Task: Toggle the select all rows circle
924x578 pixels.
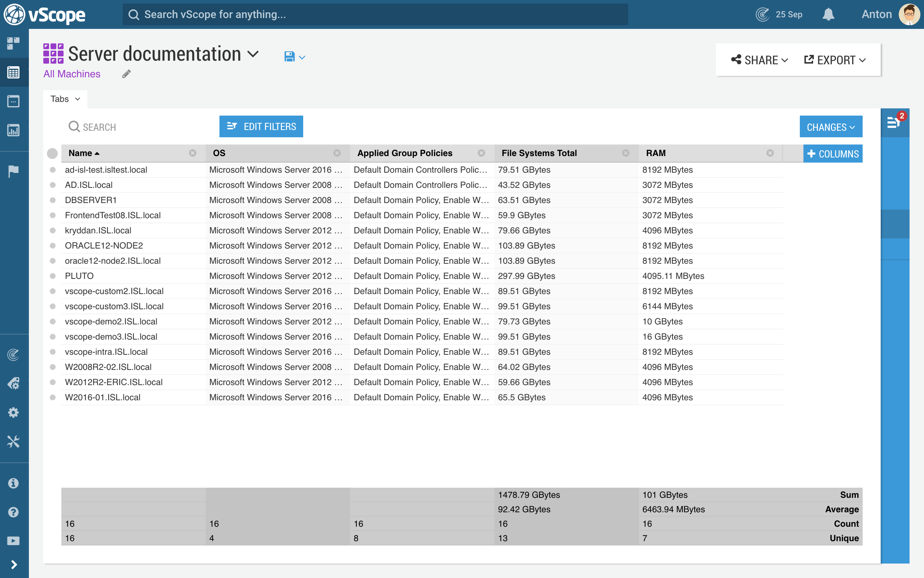Action: click(52, 153)
